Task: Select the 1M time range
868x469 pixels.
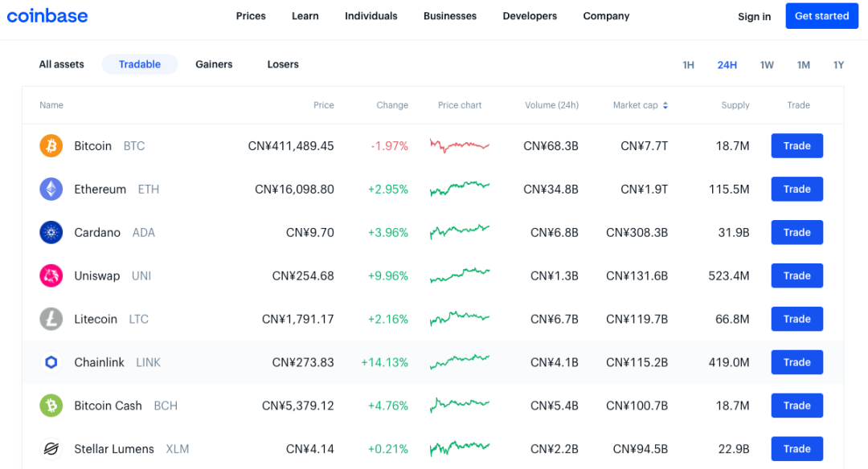Action: tap(803, 65)
